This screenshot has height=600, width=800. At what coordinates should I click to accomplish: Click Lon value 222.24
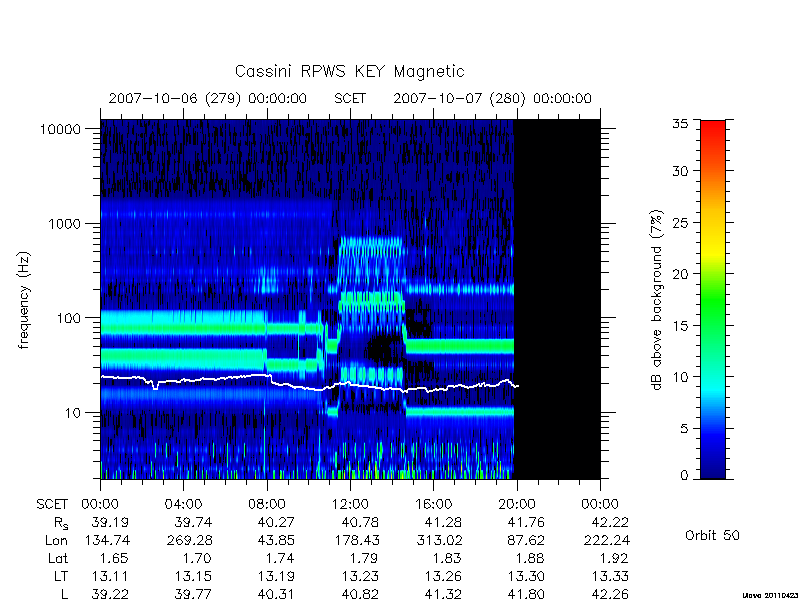606,540
